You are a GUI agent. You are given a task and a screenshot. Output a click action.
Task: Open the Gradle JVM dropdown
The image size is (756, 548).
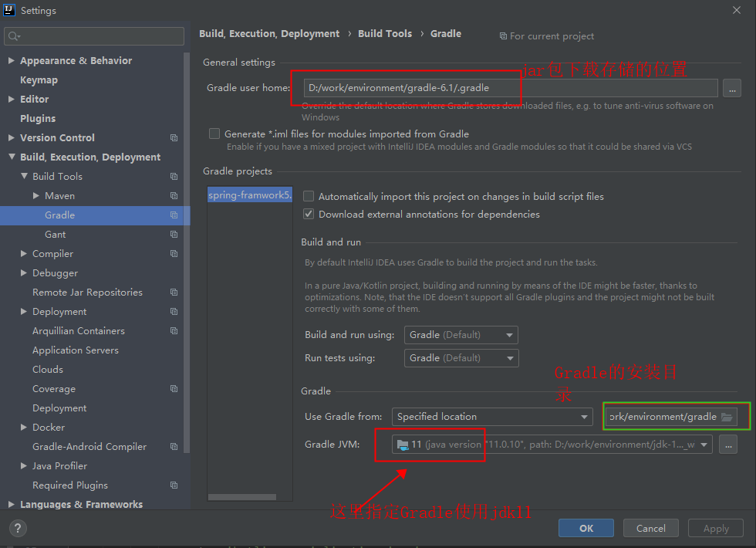click(x=552, y=445)
